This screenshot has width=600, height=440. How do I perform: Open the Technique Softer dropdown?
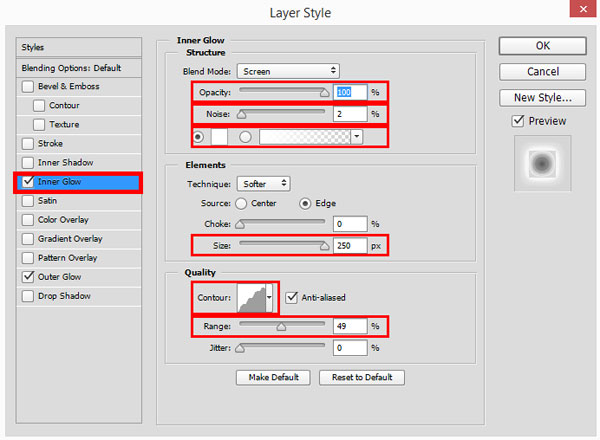(x=264, y=184)
